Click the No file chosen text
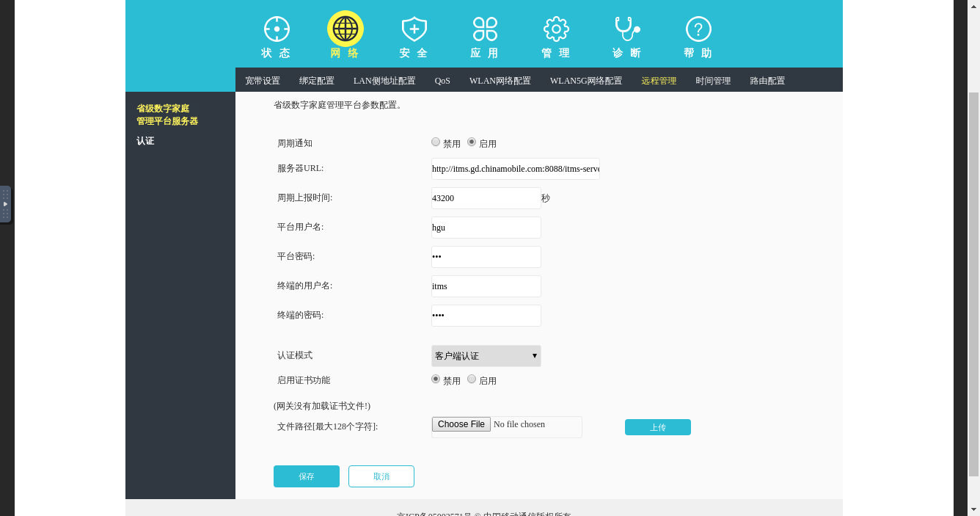 [519, 424]
